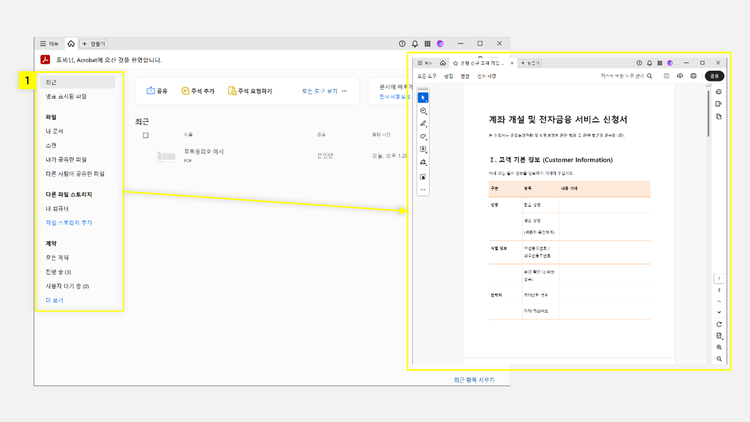Click profile avatar in document window
Image resolution: width=750 pixels, height=422 pixels.
pos(670,63)
